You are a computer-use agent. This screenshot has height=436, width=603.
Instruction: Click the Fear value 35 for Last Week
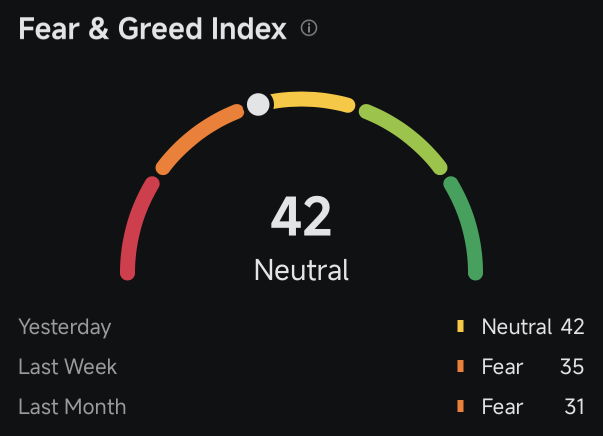(572, 367)
